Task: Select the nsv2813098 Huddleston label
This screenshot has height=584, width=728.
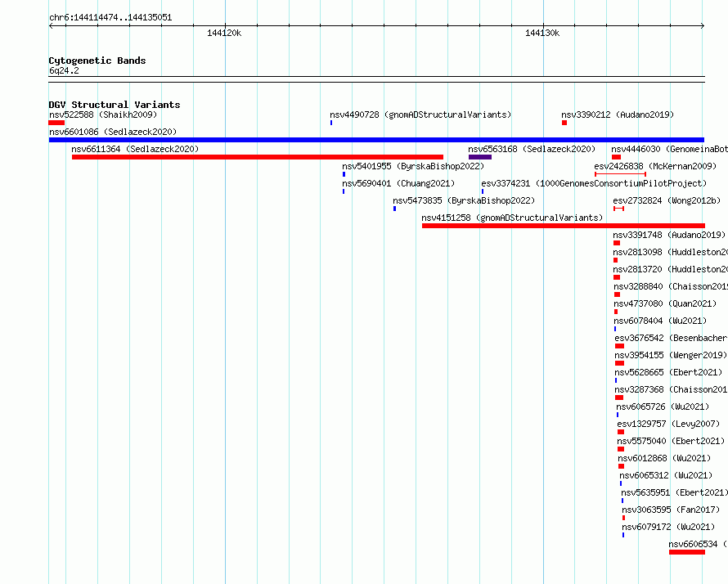Action: (671, 252)
